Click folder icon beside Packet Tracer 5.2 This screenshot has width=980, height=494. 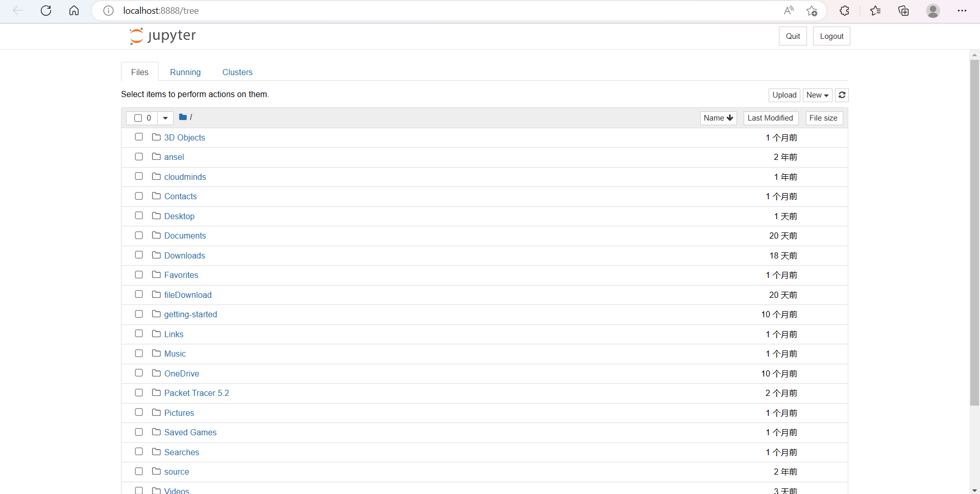coord(156,392)
